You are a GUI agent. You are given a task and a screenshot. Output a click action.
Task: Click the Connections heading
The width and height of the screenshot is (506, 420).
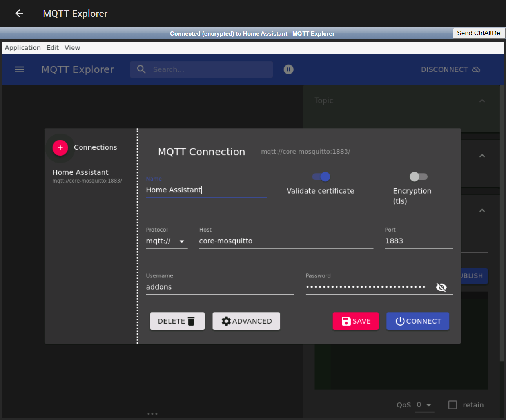[x=96, y=147]
